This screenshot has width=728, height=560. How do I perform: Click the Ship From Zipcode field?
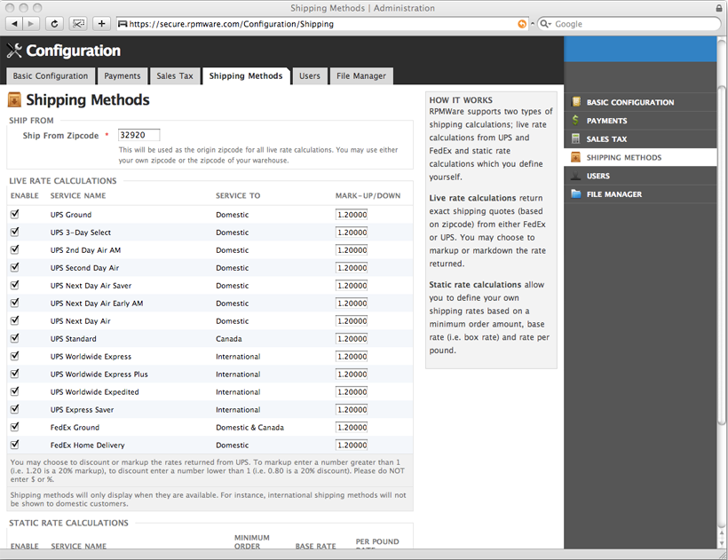pos(138,135)
